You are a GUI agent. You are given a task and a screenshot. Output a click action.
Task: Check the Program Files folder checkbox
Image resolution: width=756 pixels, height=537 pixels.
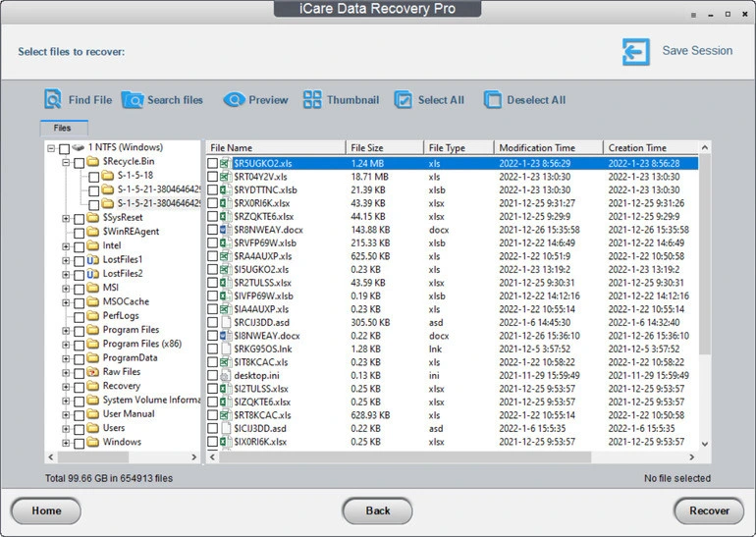(80, 331)
